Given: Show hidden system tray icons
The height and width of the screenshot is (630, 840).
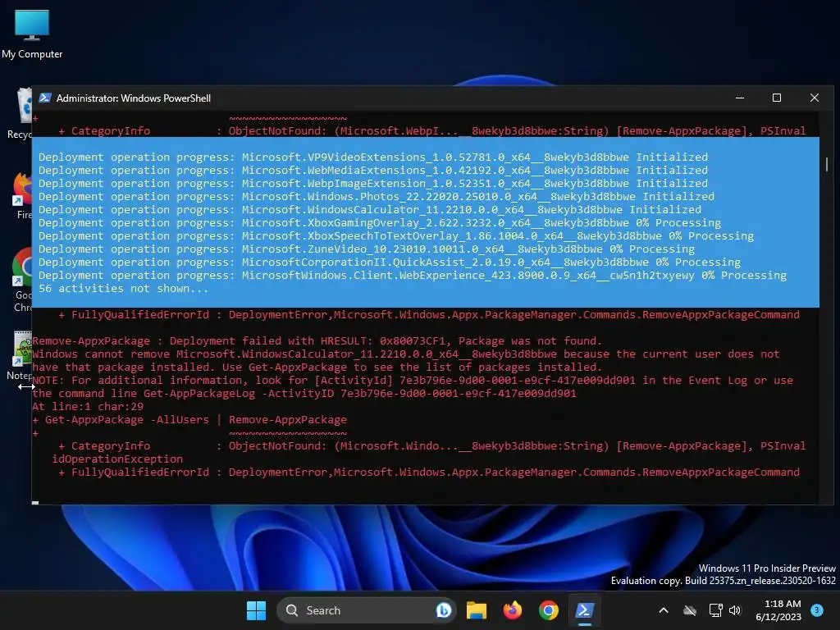Looking at the screenshot, I should [x=663, y=610].
